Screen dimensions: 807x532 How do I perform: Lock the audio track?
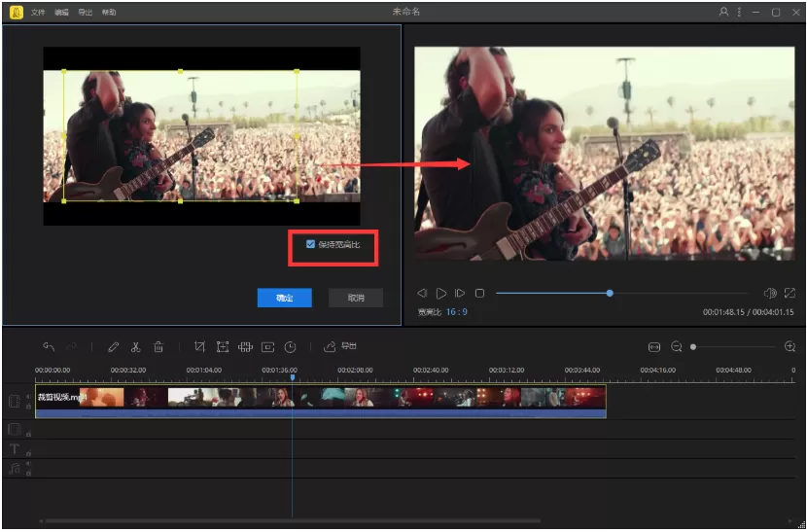28,473
